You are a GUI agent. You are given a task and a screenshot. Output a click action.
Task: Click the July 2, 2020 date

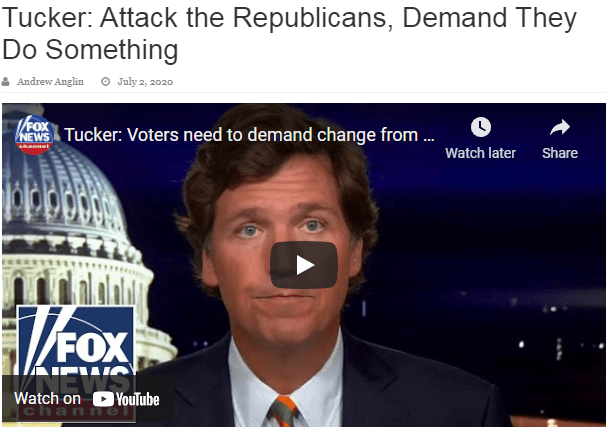145,82
